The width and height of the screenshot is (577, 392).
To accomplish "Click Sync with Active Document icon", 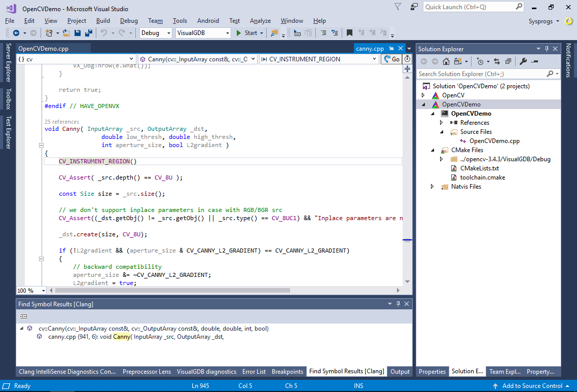I will pyautogui.click(x=497, y=61).
